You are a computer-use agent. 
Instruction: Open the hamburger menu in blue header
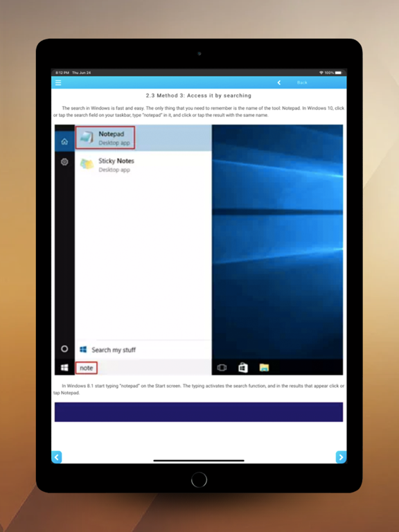(58, 82)
